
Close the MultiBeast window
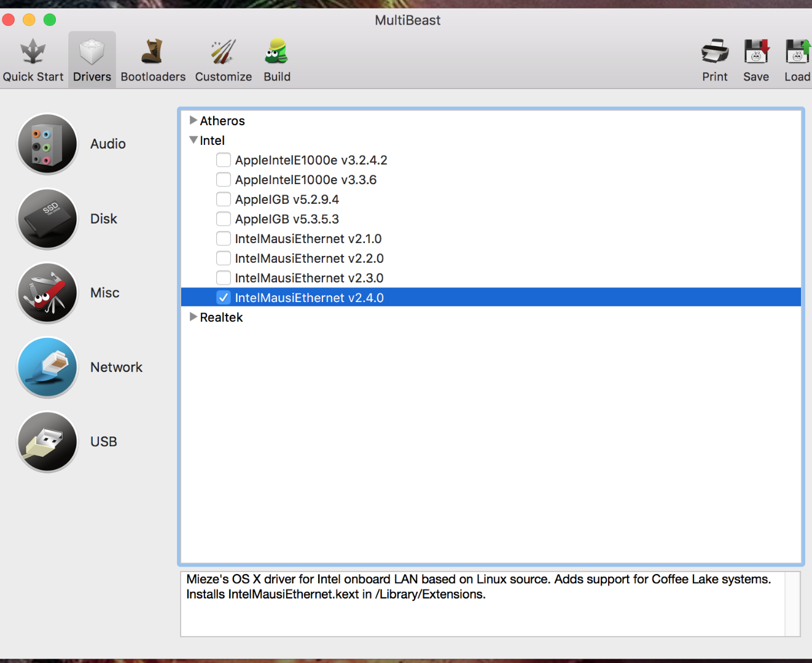click(9, 20)
